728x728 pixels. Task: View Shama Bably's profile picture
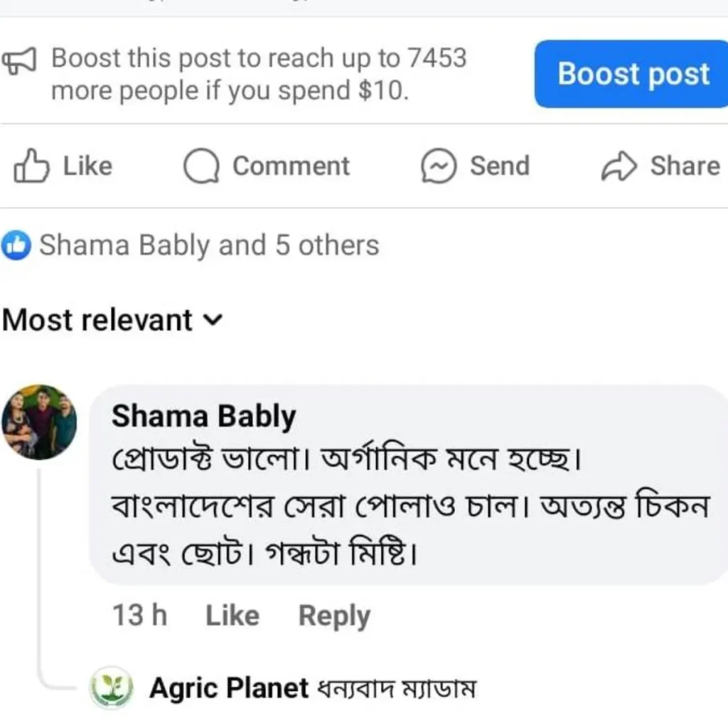(x=39, y=422)
